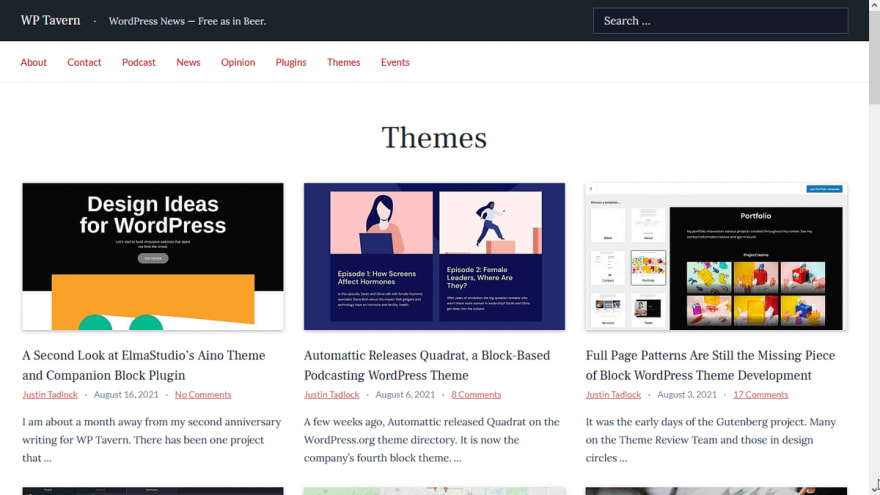Screen dimensions: 880x495
Task: Click excerpt starting 'A few weeks ago, Automattic'
Action: pos(432,440)
